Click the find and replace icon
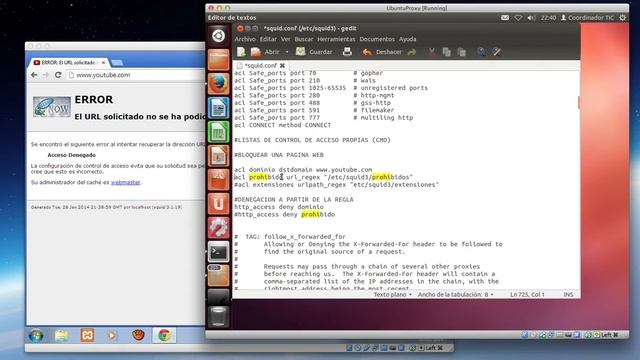640x360 pixels. (497, 52)
